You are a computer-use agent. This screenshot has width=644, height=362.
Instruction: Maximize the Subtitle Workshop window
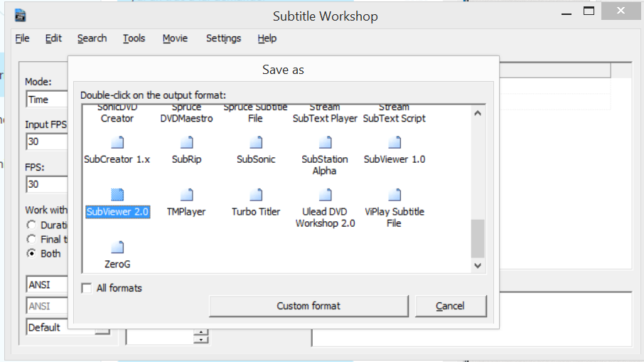tap(589, 11)
